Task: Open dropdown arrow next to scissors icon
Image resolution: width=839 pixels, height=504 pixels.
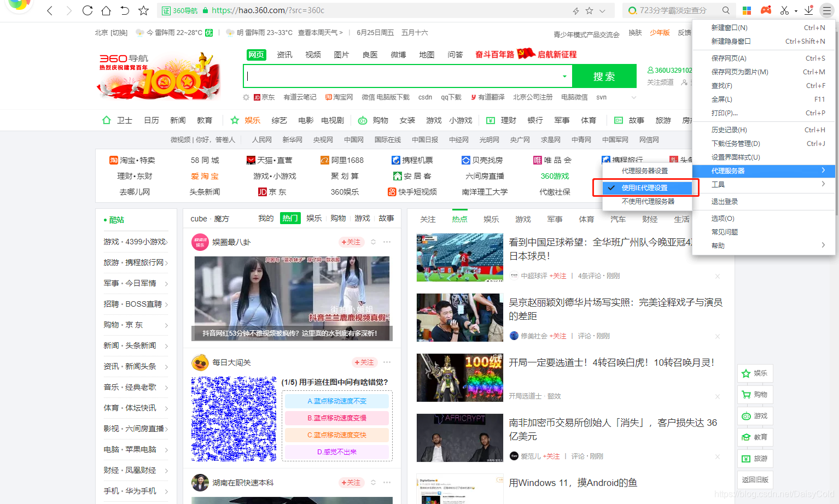Action: (796, 11)
